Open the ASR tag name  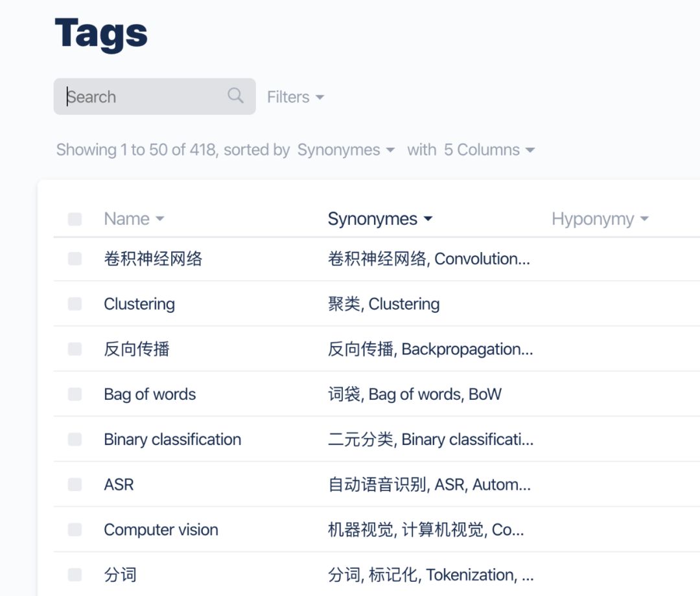pyautogui.click(x=119, y=485)
